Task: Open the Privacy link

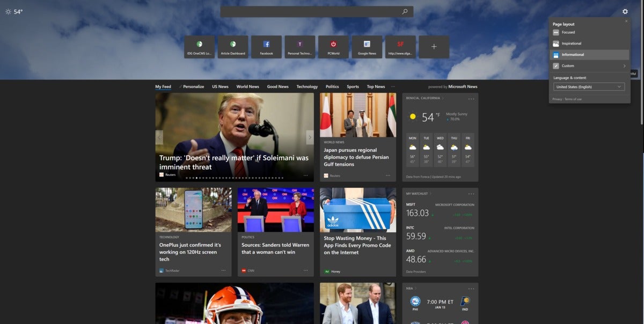Action: 557,99
